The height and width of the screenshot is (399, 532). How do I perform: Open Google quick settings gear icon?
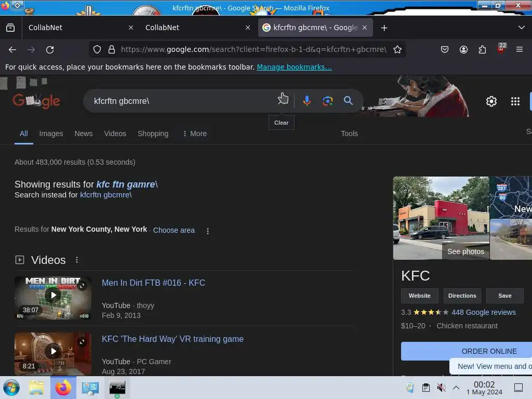pyautogui.click(x=491, y=101)
